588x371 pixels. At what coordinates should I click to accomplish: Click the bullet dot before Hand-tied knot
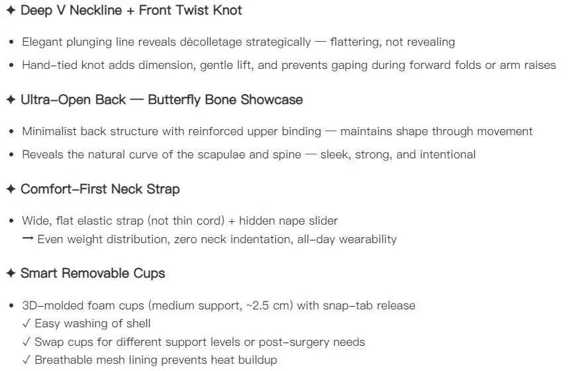tap(11, 66)
